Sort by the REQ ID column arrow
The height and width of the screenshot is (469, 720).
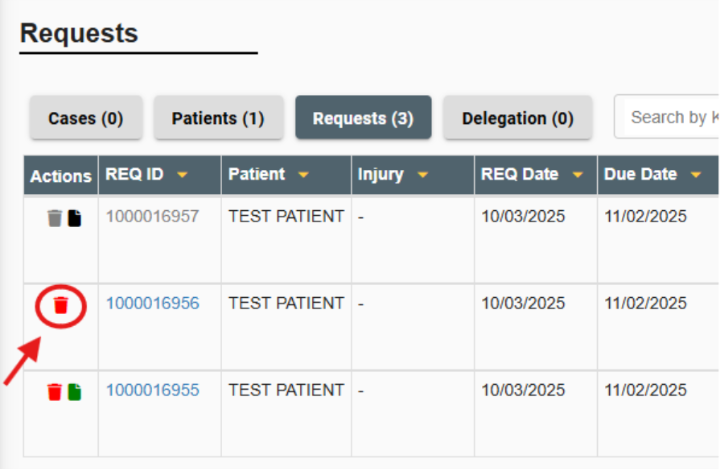tap(182, 175)
